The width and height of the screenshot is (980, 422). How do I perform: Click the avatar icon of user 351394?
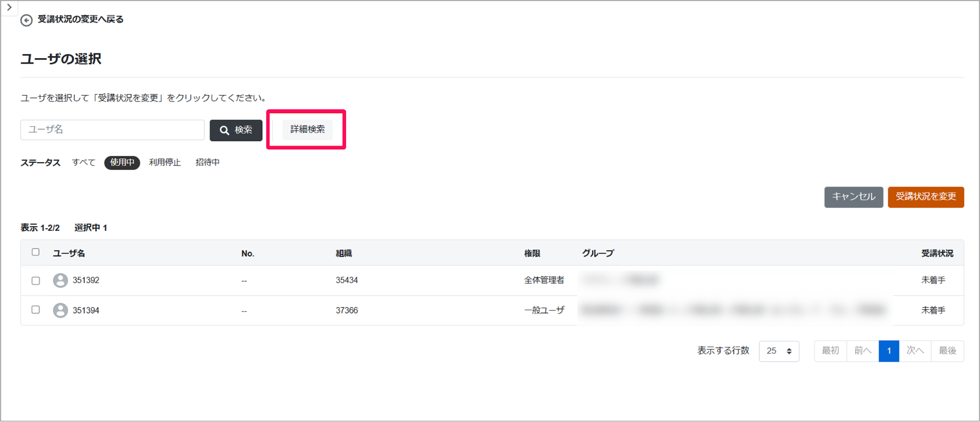[x=60, y=310]
